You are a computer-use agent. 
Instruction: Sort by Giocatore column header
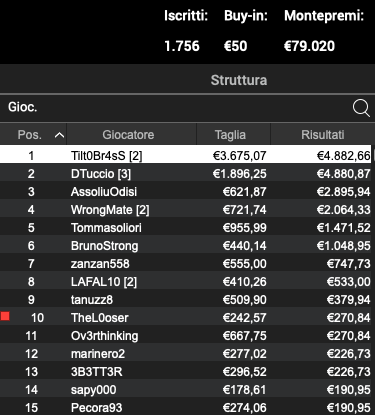click(x=128, y=135)
